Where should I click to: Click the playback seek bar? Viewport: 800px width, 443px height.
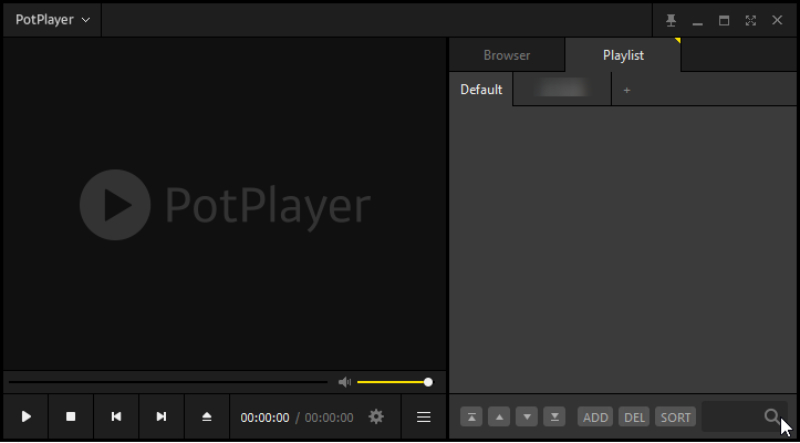point(168,382)
